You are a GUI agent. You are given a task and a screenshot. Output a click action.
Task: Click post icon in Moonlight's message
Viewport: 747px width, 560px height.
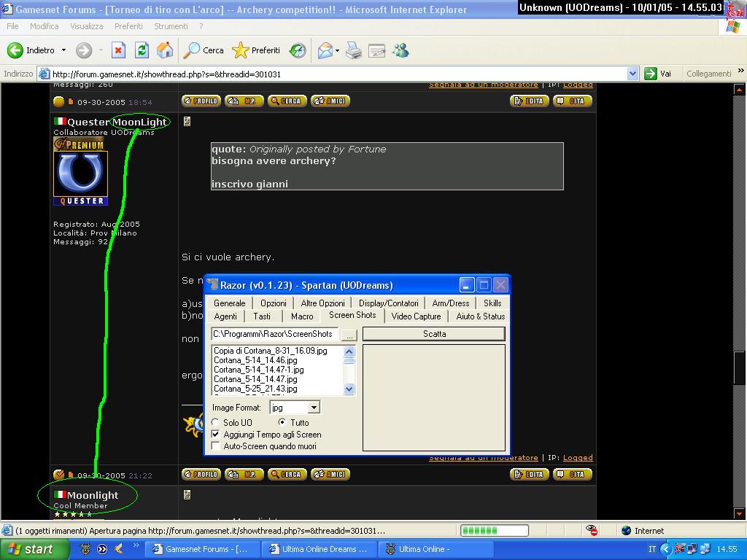(x=187, y=495)
